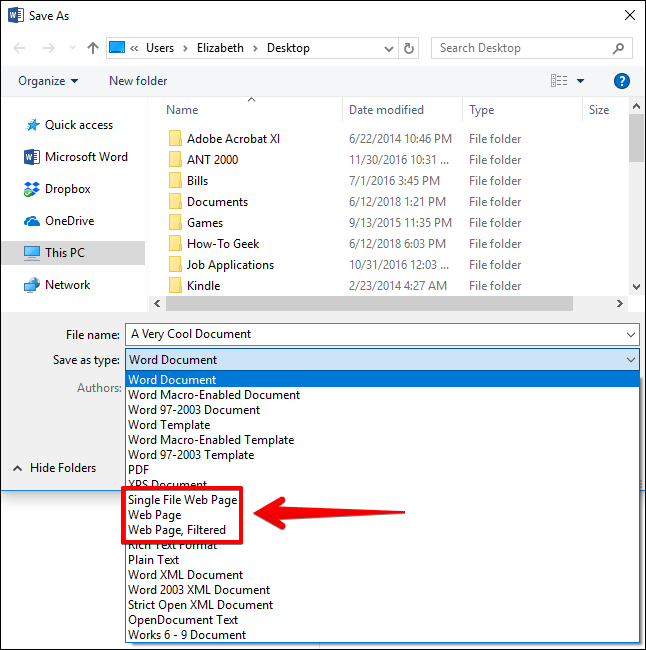Pick Plain Text from the type list
The image size is (646, 650).
click(x=154, y=560)
